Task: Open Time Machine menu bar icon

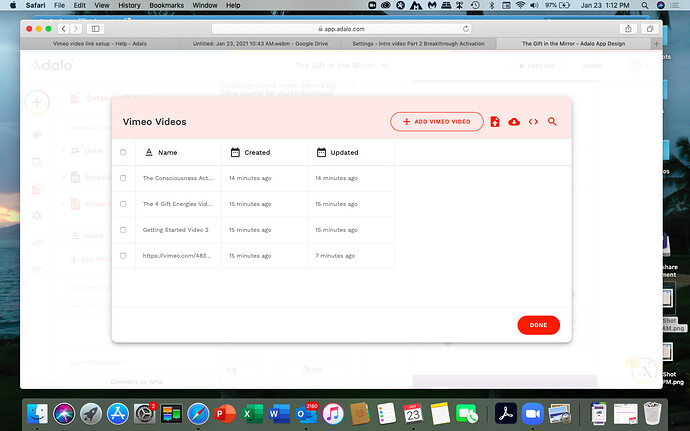Action: pos(475,5)
